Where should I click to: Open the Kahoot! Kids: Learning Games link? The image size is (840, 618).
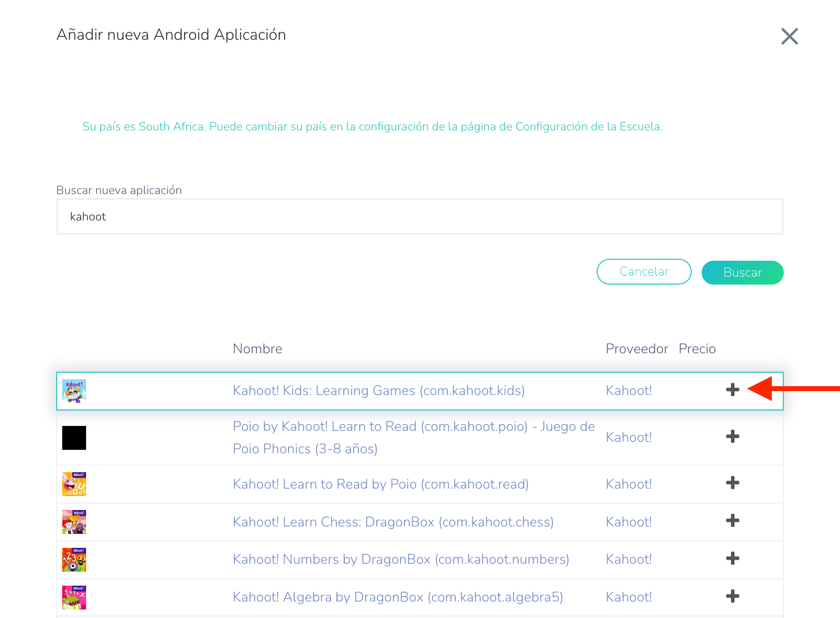click(x=378, y=391)
